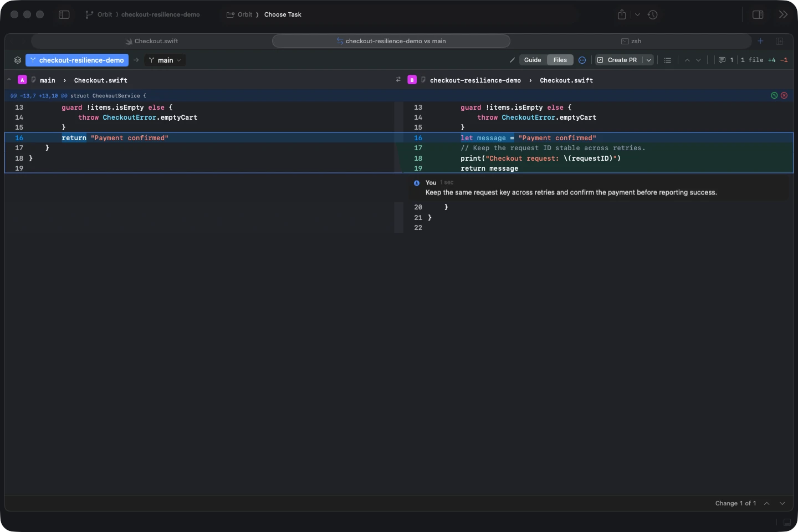Screen dimensions: 798x532
Task: Click the '1 file +4 −1' summary
Action: [x=764, y=60]
